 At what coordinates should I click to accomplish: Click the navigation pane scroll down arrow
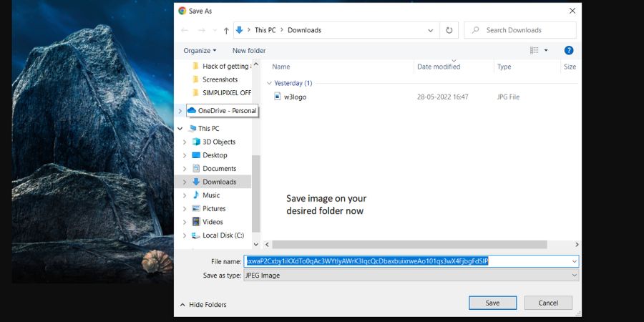pyautogui.click(x=256, y=245)
